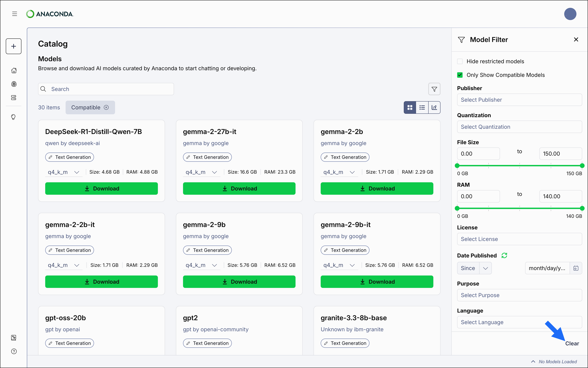Click the lightbulb icon in the sidebar
This screenshot has width=588, height=368.
pos(14,117)
